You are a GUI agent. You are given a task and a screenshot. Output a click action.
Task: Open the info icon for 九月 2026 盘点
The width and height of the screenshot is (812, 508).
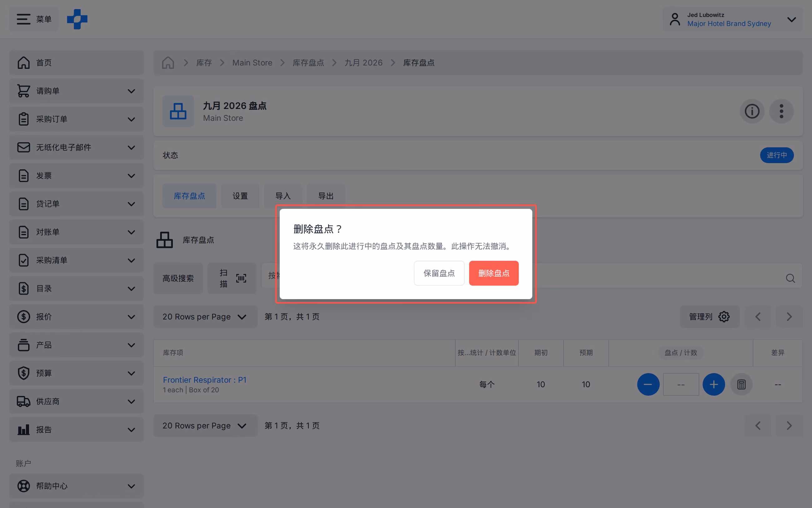(752, 111)
